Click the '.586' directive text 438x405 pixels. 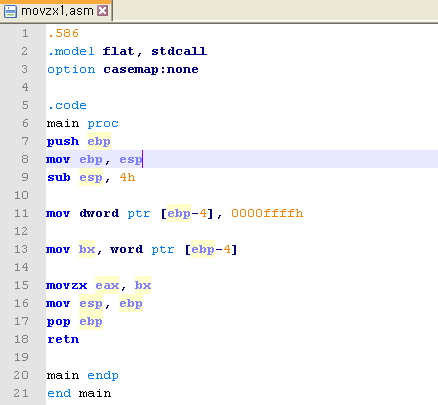(63, 33)
